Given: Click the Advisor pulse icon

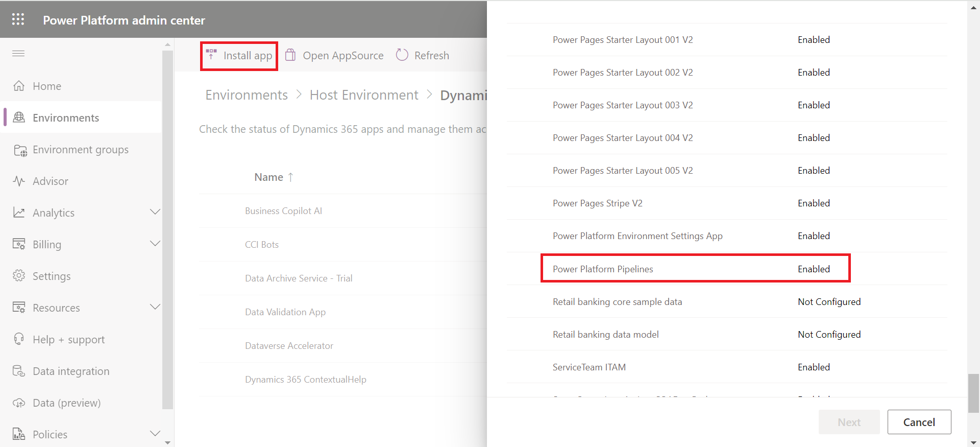Looking at the screenshot, I should click(19, 181).
